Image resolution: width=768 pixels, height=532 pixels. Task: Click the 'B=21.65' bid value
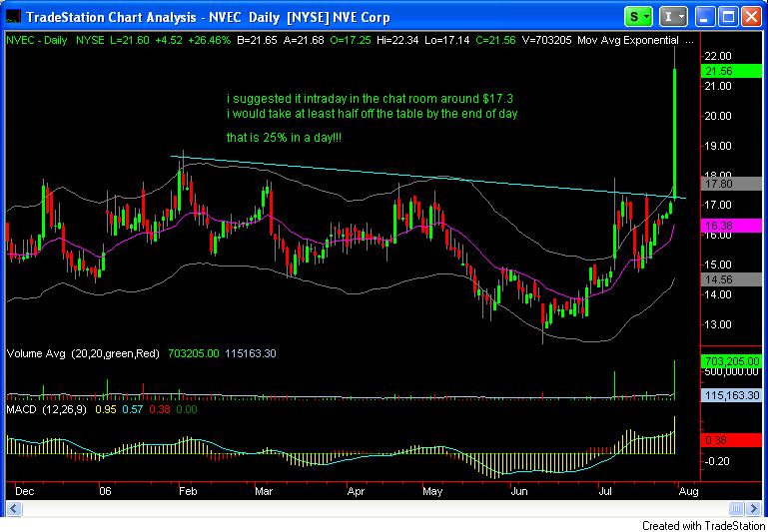(x=257, y=41)
